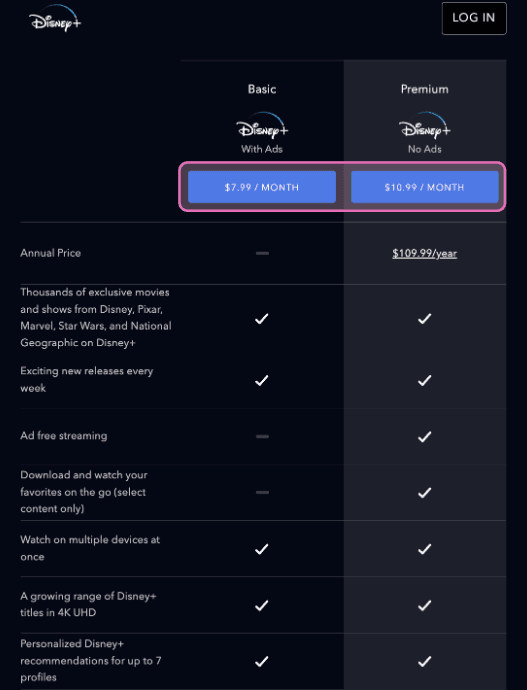Viewport: 527px width, 690px height.
Task: Click Basic checkmark for new releases every week
Action: point(262,380)
